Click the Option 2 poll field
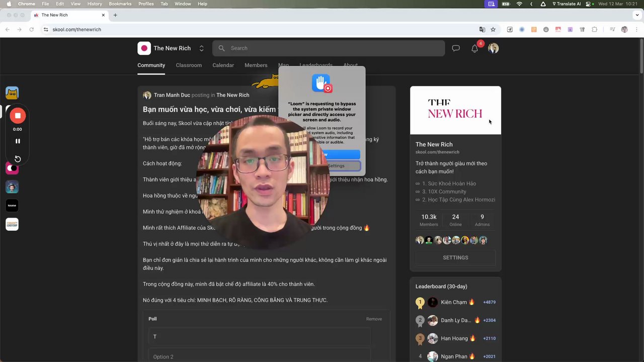644x362 pixels. pos(259,356)
